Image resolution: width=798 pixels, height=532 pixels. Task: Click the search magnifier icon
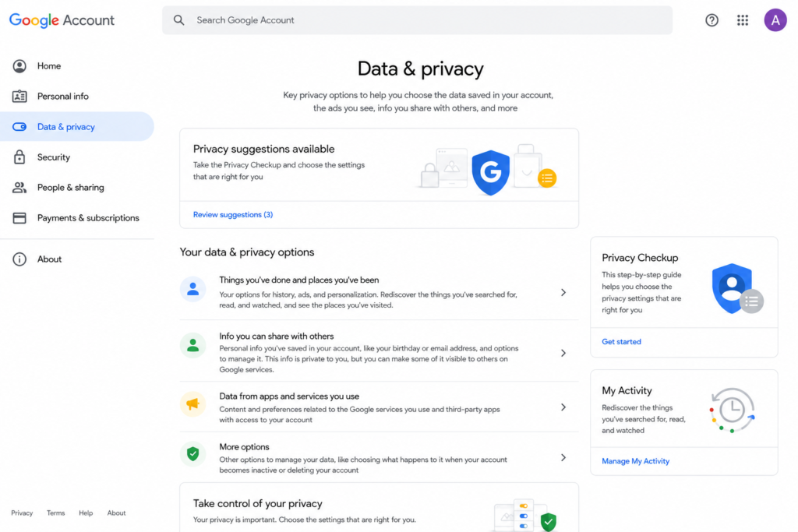178,20
